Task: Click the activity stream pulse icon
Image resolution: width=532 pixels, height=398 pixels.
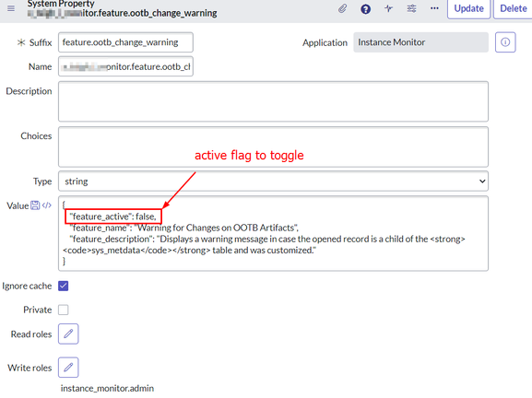Action: click(388, 8)
